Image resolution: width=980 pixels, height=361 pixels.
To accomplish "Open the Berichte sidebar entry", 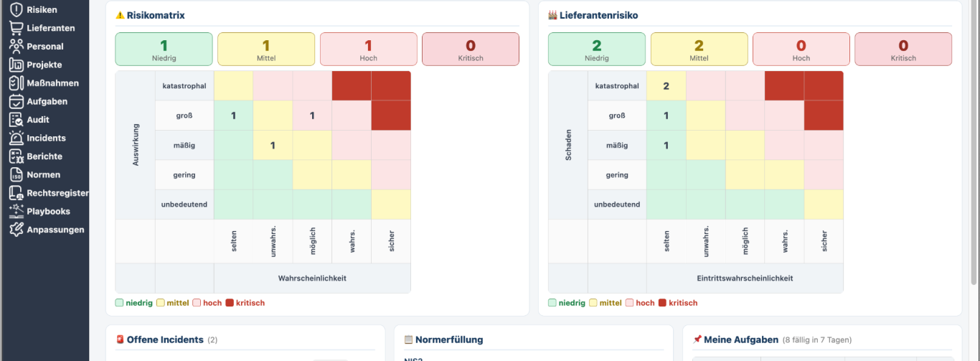I will click(44, 156).
